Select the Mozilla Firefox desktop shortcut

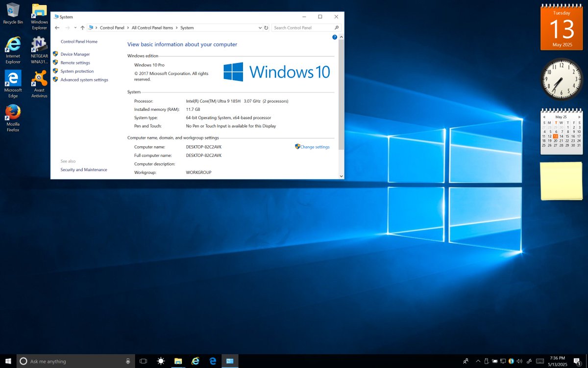pos(13,118)
